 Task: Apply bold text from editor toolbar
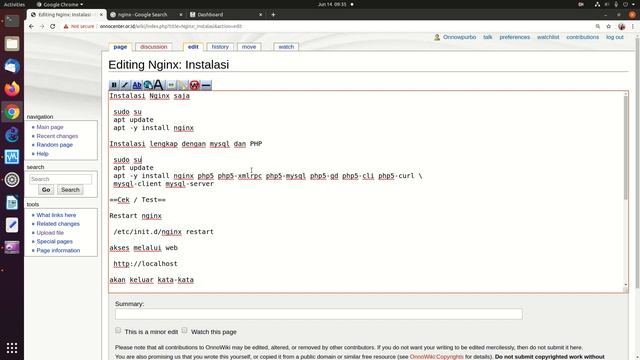114,85
